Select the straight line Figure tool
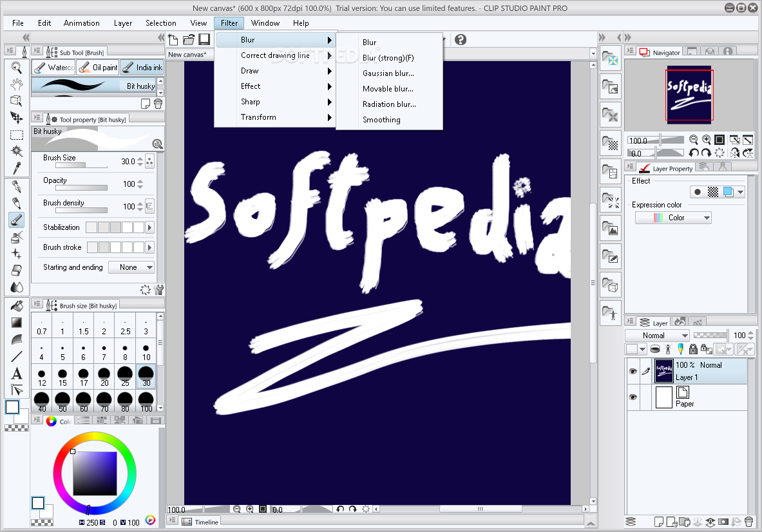This screenshot has height=532, width=762. 17,357
